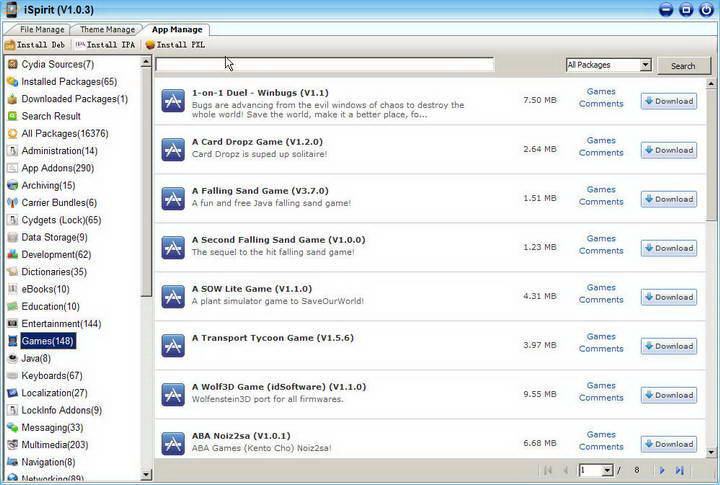Click the Downloaded Packages icon
The width and height of the screenshot is (720, 485).
point(12,99)
